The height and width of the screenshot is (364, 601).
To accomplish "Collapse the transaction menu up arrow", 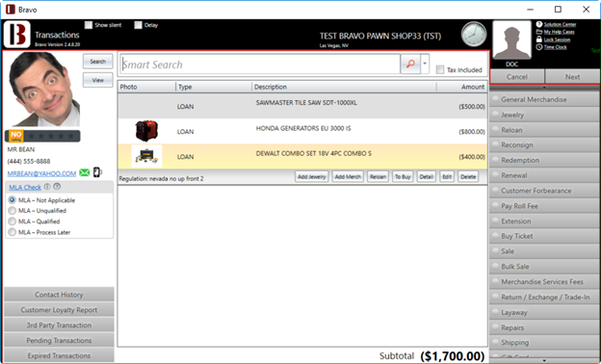I will 544,88.
